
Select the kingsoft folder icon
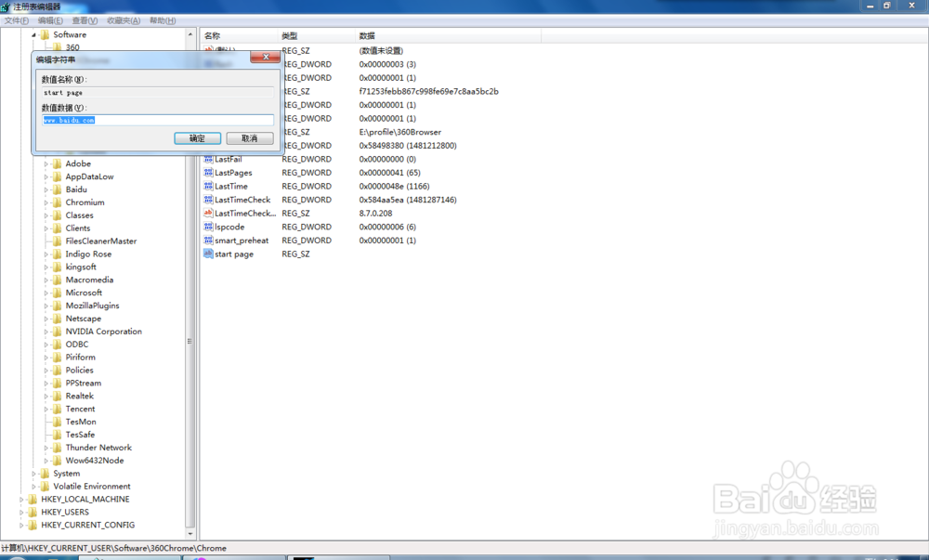click(58, 267)
